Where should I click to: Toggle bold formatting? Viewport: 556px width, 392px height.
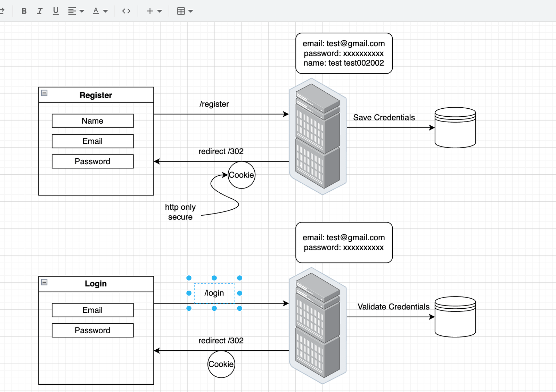(24, 11)
